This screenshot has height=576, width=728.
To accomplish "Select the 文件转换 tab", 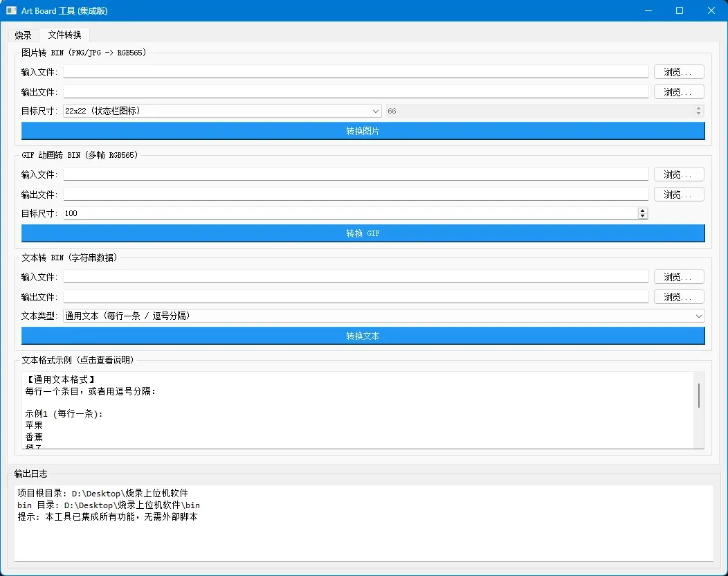I will point(64,35).
